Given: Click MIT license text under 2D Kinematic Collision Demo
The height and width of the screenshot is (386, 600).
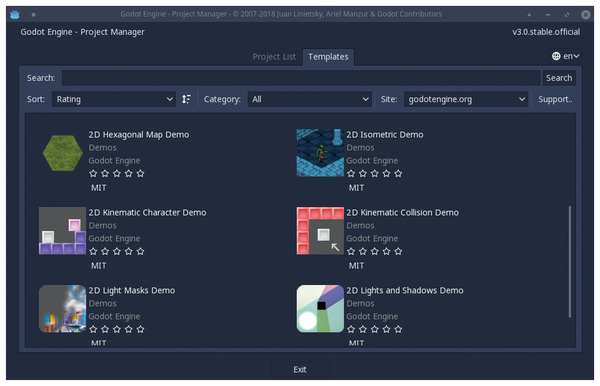Looking at the screenshot, I should (356, 266).
